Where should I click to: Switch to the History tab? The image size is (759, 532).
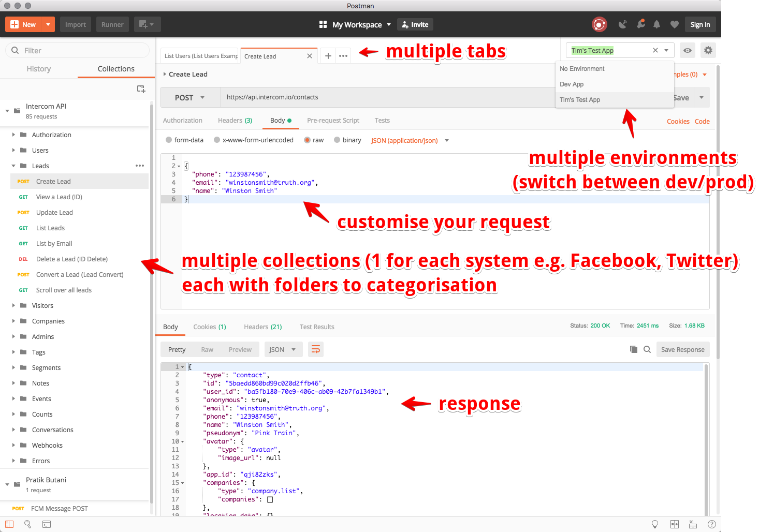click(x=39, y=69)
